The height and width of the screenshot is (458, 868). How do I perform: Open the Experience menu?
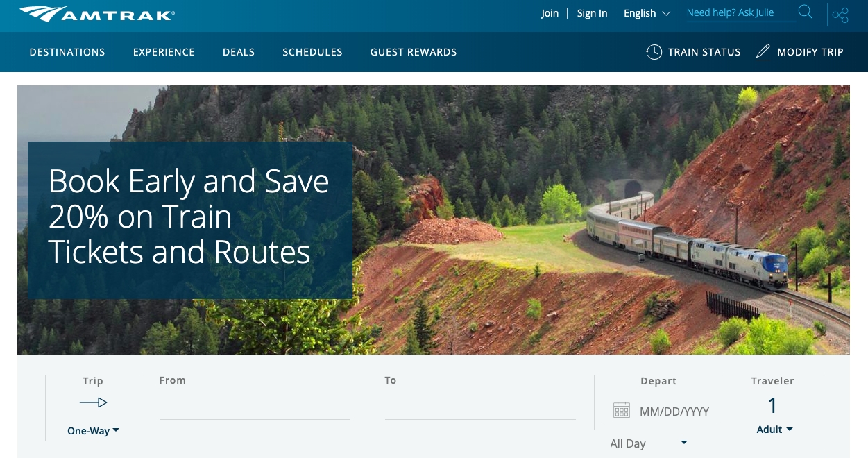pyautogui.click(x=164, y=52)
